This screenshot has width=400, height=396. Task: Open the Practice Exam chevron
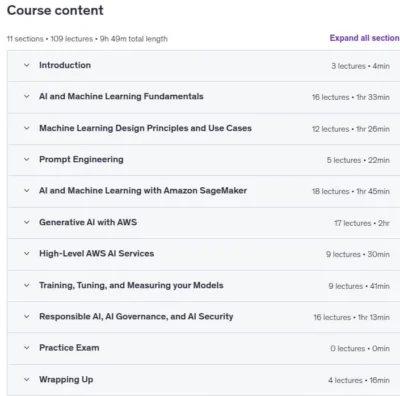pyautogui.click(x=27, y=348)
